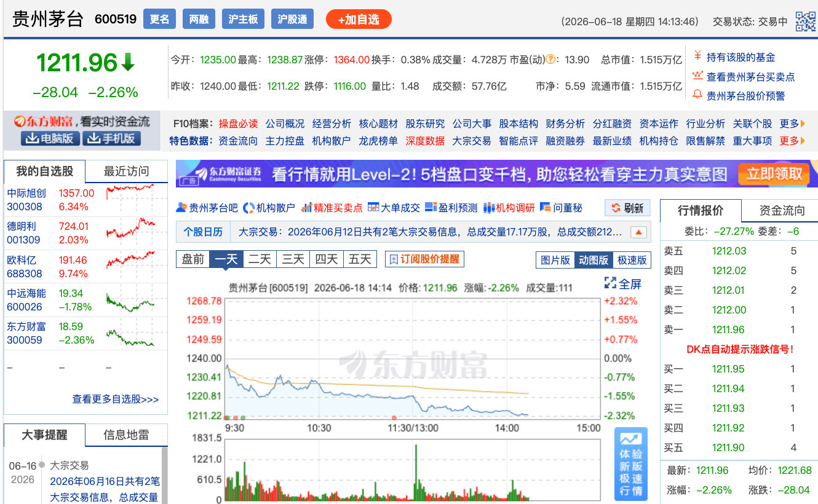Click 订阅股价提醒 subscription button

424,259
